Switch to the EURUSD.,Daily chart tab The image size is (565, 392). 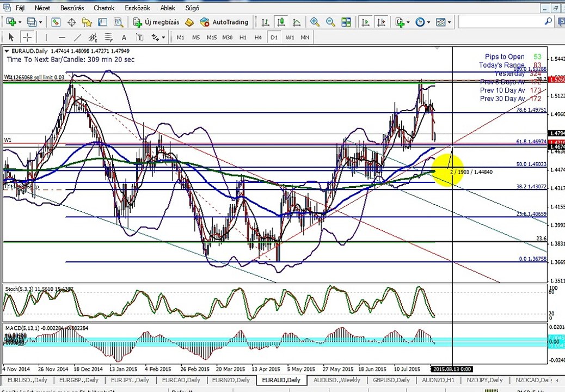pos(27,380)
